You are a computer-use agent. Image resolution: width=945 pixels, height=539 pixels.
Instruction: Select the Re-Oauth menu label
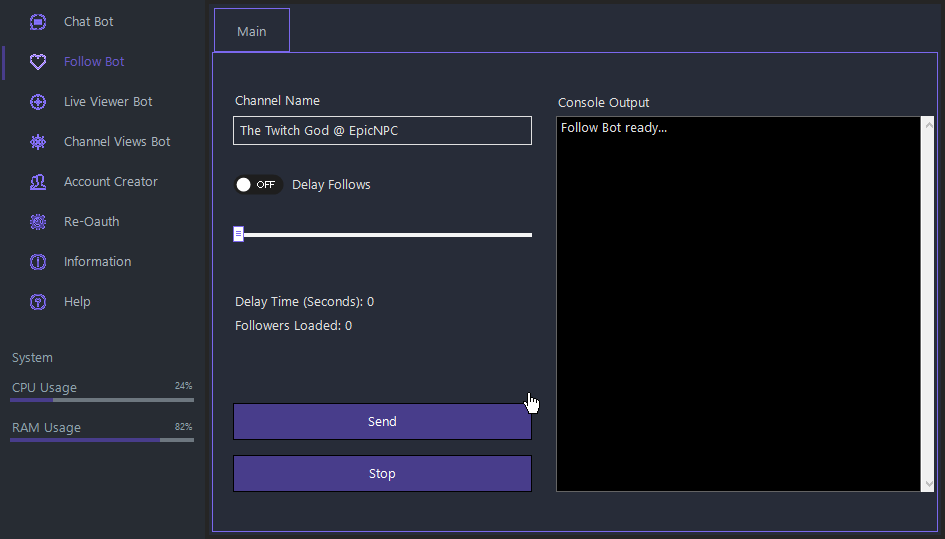(x=92, y=221)
